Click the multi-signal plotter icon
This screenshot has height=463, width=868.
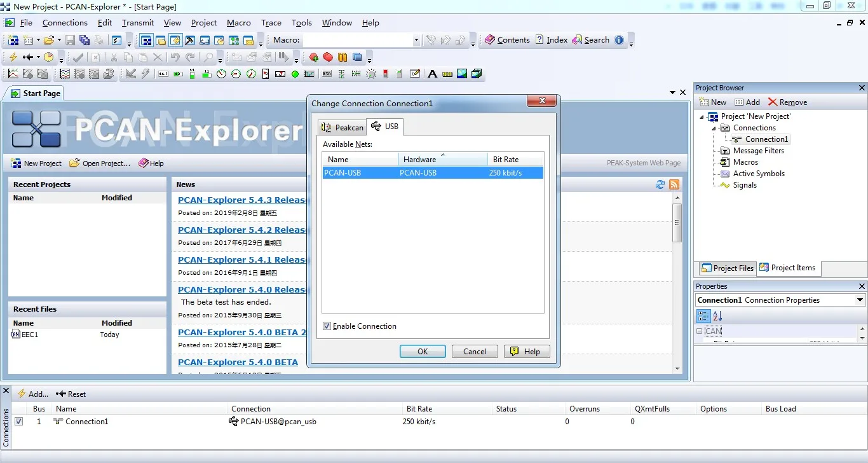(x=65, y=74)
